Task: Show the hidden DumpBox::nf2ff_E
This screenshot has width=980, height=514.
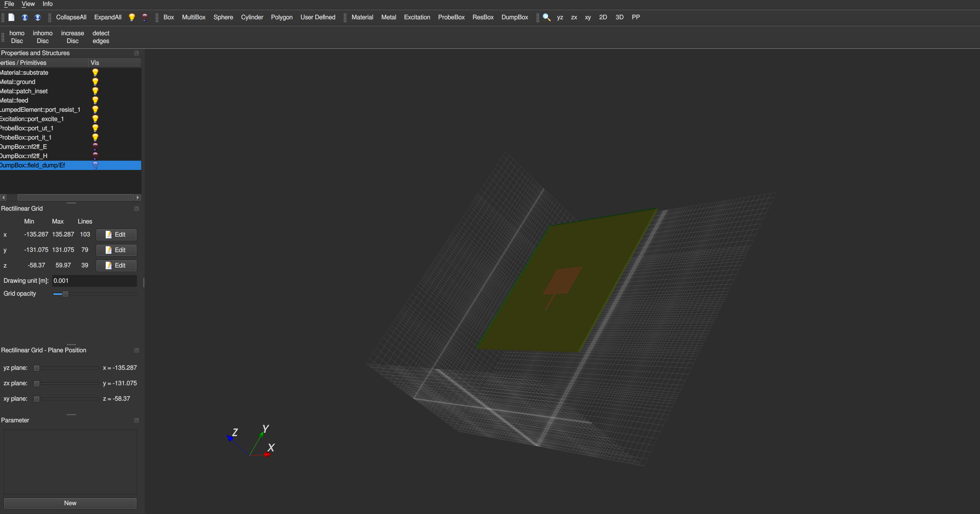Action: tap(95, 146)
